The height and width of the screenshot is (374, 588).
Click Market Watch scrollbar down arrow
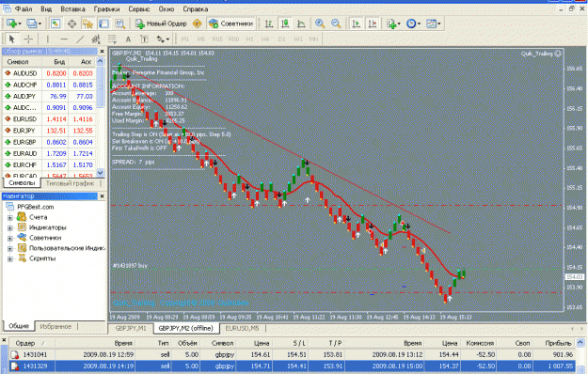tap(100, 173)
